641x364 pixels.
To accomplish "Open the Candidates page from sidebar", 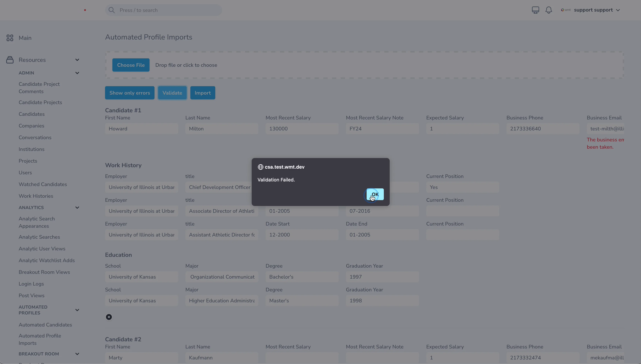I will pyautogui.click(x=32, y=114).
